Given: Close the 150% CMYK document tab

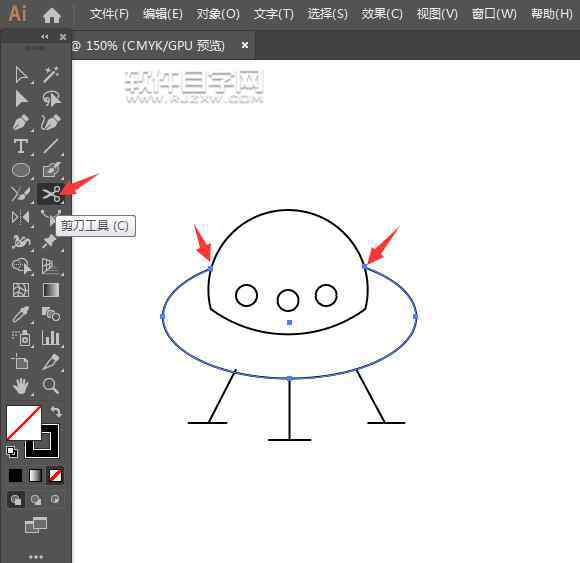Looking at the screenshot, I should (245, 45).
